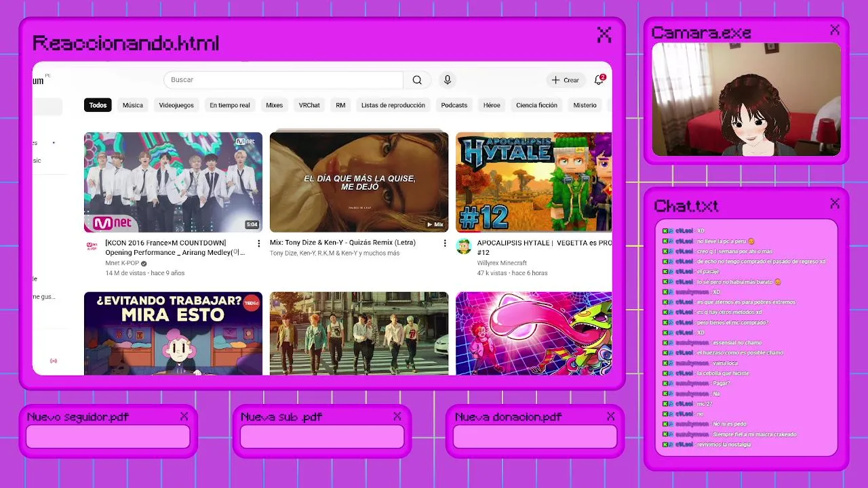
Task: Focus the Buscar search field
Action: 285,80
